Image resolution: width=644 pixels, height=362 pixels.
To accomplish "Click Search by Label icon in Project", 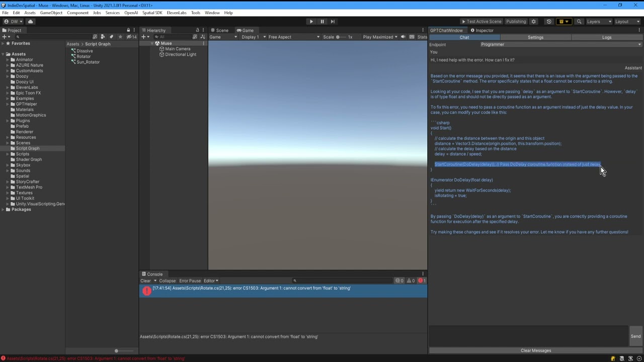I will click(x=111, y=37).
